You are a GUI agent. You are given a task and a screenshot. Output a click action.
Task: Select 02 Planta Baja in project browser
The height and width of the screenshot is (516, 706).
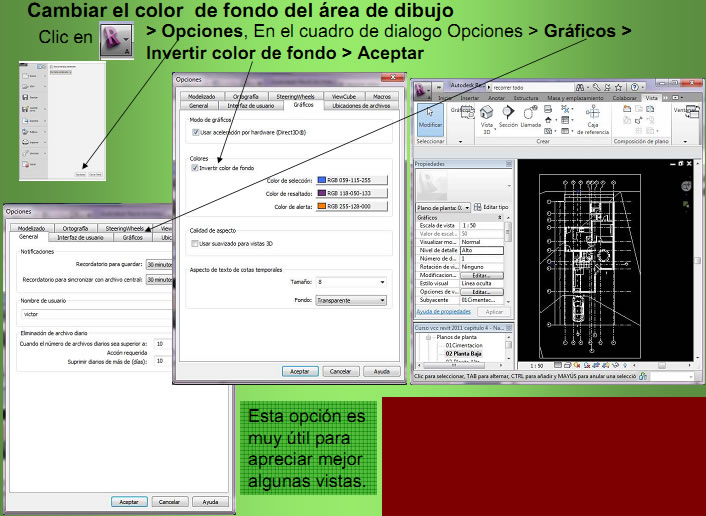(x=462, y=353)
